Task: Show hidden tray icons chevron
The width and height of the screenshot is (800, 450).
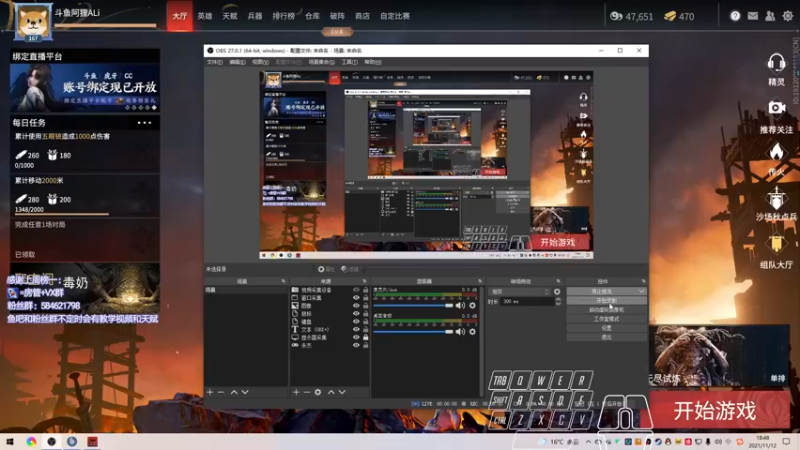Action: click(x=588, y=442)
